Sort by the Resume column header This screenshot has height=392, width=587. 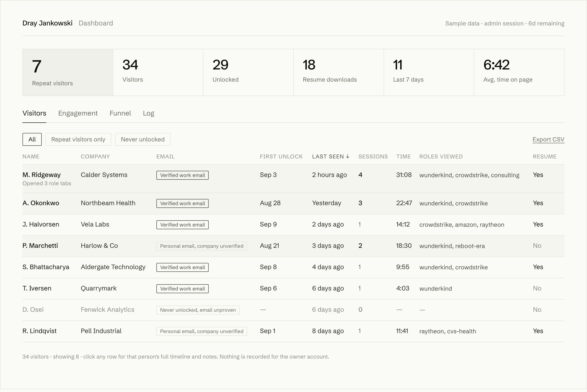[x=545, y=157]
